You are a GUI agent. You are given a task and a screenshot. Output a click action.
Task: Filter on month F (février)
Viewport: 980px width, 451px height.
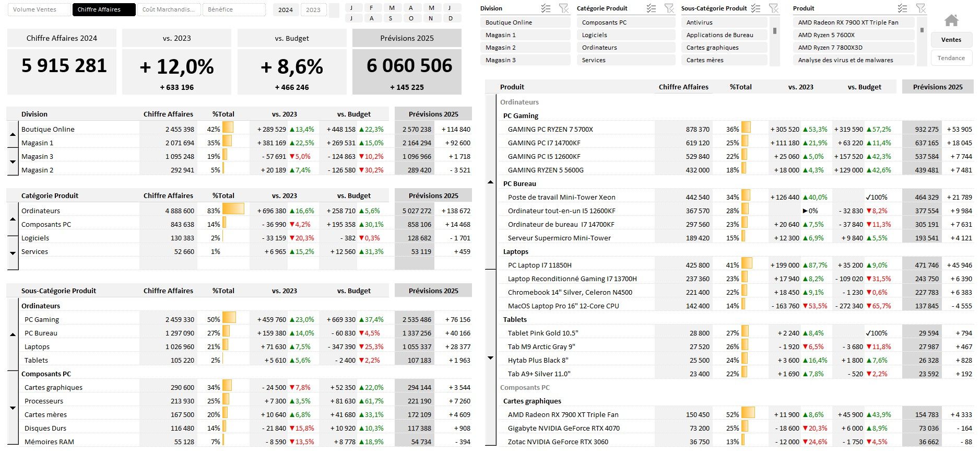tap(371, 8)
